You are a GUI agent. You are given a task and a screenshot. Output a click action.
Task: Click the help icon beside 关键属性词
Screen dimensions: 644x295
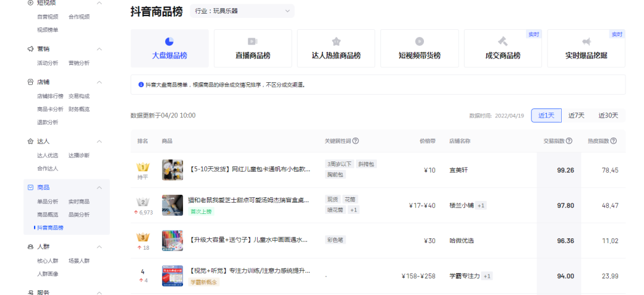355,141
